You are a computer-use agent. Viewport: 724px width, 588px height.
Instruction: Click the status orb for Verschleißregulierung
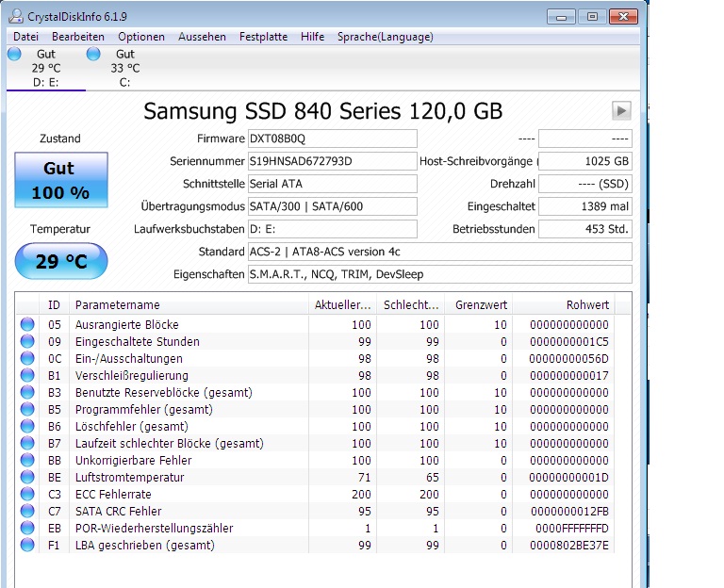pos(27,375)
